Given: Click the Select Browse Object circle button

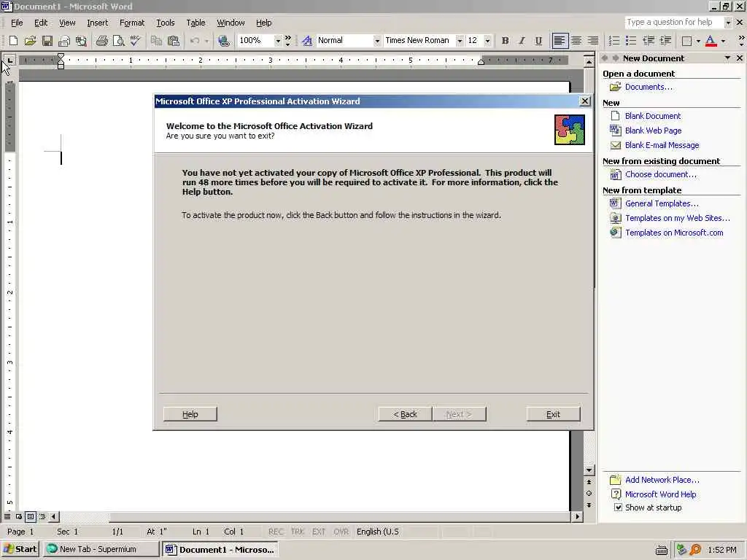Looking at the screenshot, I should pyautogui.click(x=589, y=494).
